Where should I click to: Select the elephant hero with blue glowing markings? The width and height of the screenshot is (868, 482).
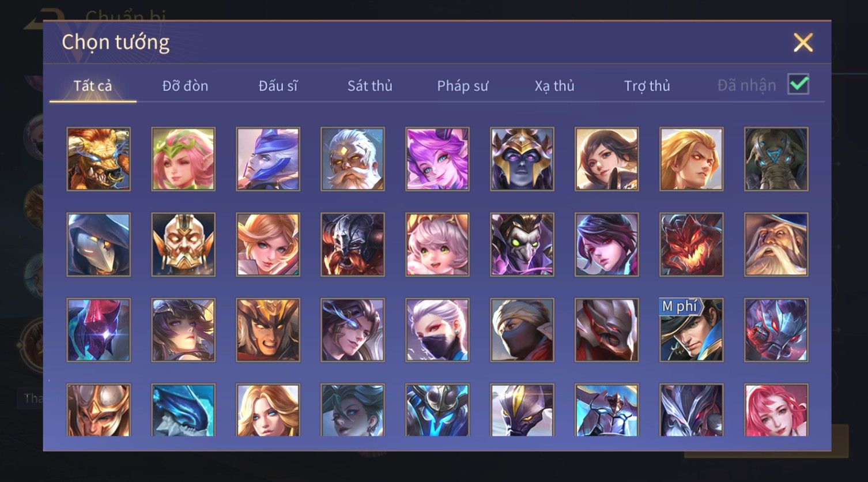tap(776, 159)
